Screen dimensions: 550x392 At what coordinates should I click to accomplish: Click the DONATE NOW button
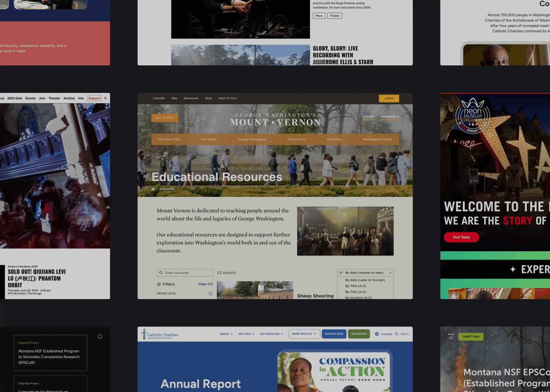334,334
